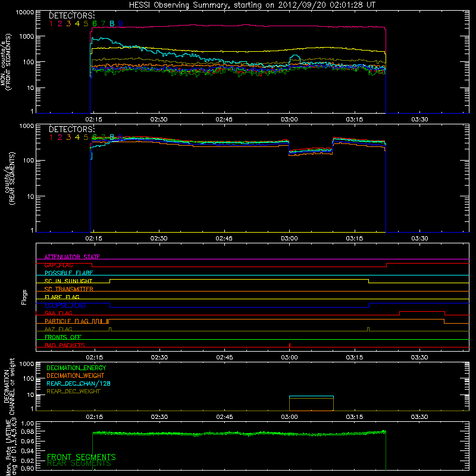This screenshot has height=476, width=476.
Task: Click raised SAA_FLAG segment near 03:30
Action: pyautogui.click(x=422, y=311)
